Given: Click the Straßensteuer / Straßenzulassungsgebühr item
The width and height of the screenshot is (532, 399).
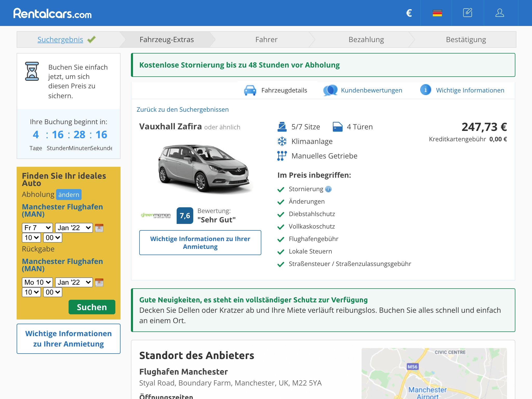Looking at the screenshot, I should (350, 264).
